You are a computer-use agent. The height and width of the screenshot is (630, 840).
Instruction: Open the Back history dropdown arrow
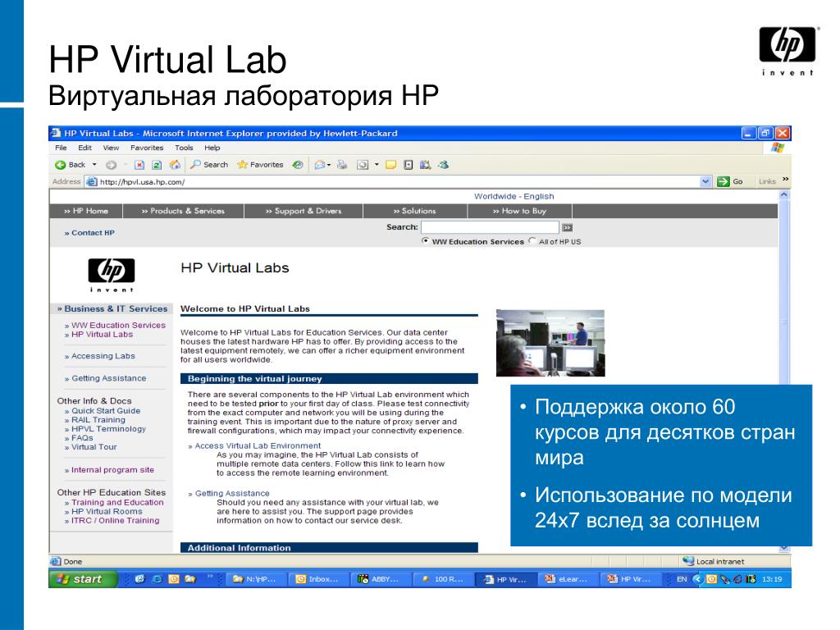pos(95,164)
